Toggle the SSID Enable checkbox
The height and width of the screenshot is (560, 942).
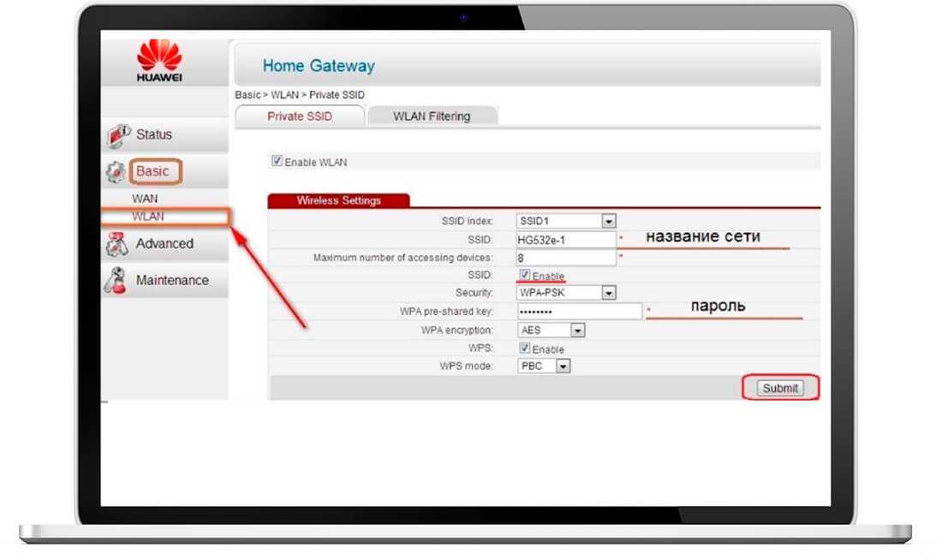pos(524,275)
